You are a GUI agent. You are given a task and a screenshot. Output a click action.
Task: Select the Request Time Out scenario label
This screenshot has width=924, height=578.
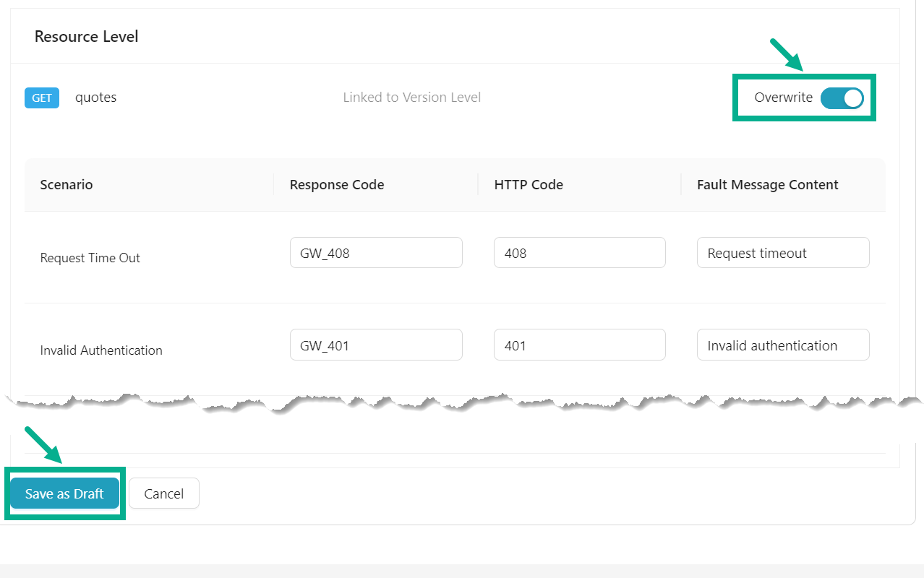tap(90, 258)
